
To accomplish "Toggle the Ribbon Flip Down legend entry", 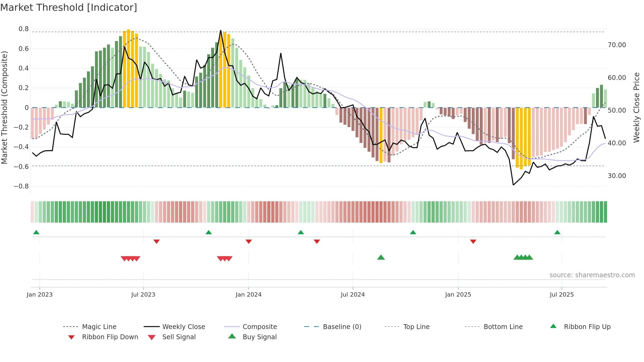I will point(103,337).
